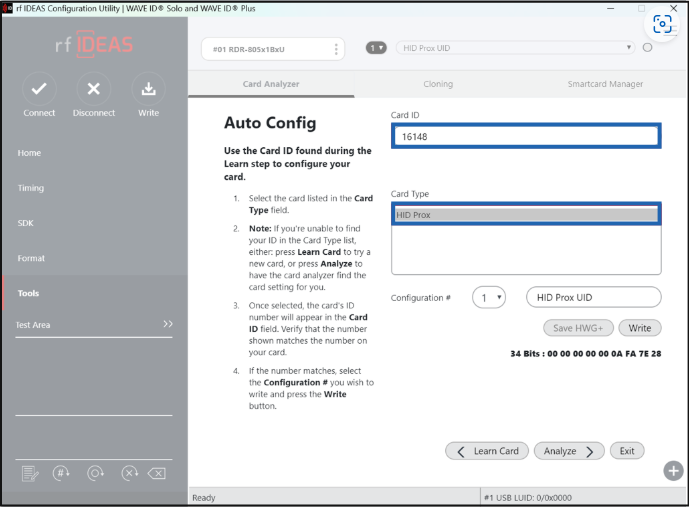Image resolution: width=689 pixels, height=508 pixels.
Task: Click the Auto Config heading
Action: point(270,123)
